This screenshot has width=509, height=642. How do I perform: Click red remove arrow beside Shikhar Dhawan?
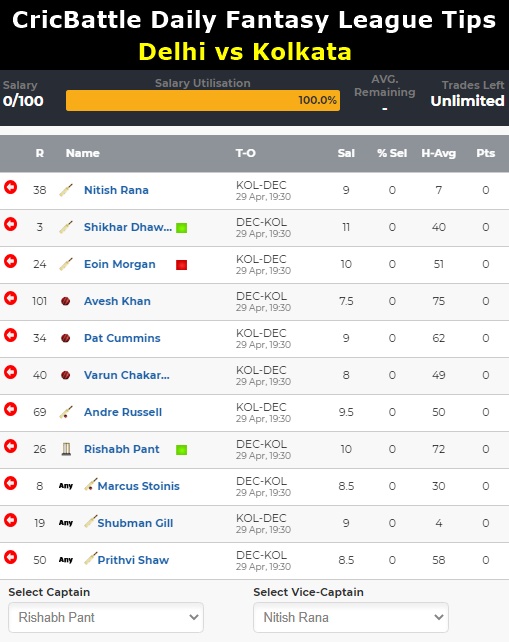(x=11, y=224)
